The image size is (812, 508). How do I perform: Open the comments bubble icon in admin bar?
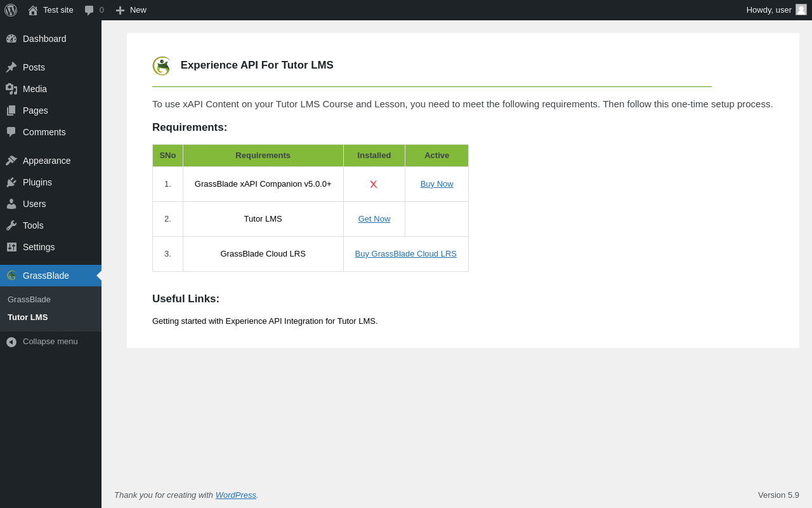(89, 10)
